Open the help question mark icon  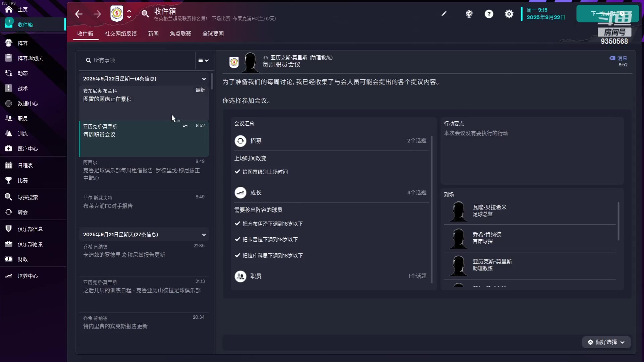tap(489, 14)
